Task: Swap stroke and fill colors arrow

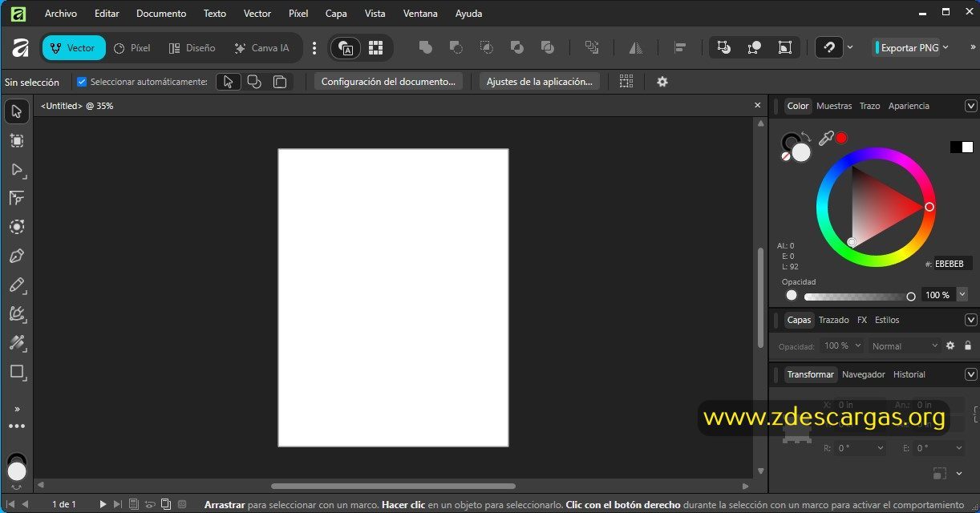Action: click(x=806, y=137)
